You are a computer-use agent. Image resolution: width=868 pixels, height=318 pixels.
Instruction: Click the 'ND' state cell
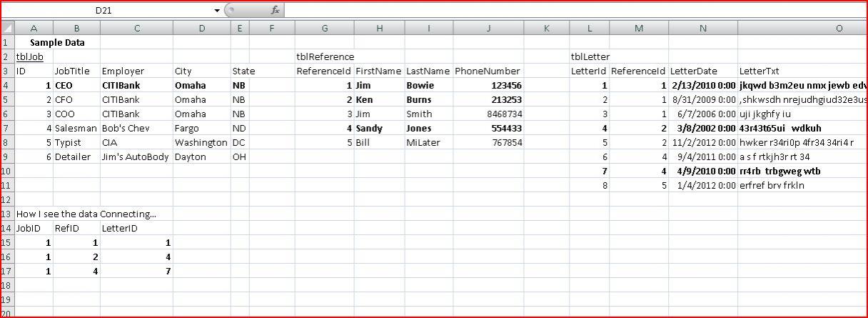pos(240,129)
